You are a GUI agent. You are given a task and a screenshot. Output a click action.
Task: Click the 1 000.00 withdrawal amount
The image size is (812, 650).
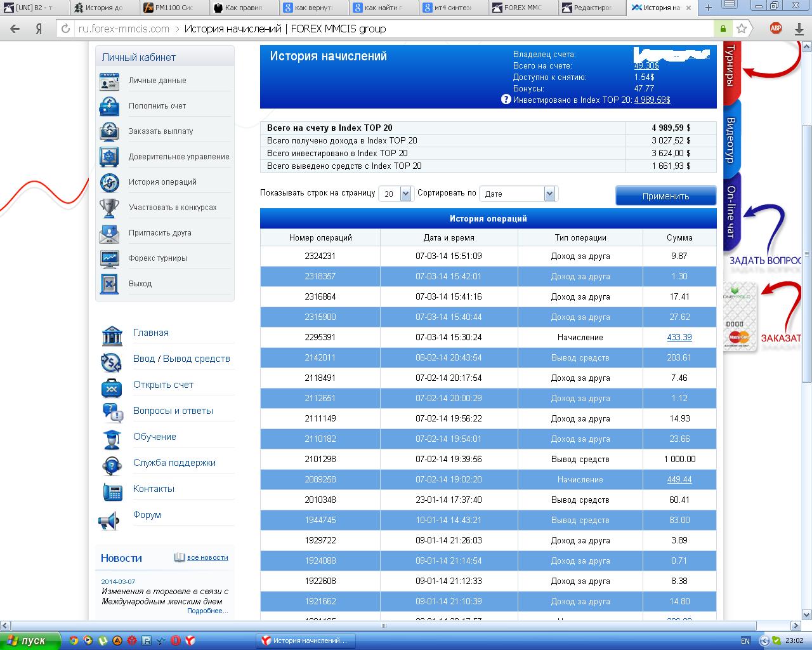679,459
